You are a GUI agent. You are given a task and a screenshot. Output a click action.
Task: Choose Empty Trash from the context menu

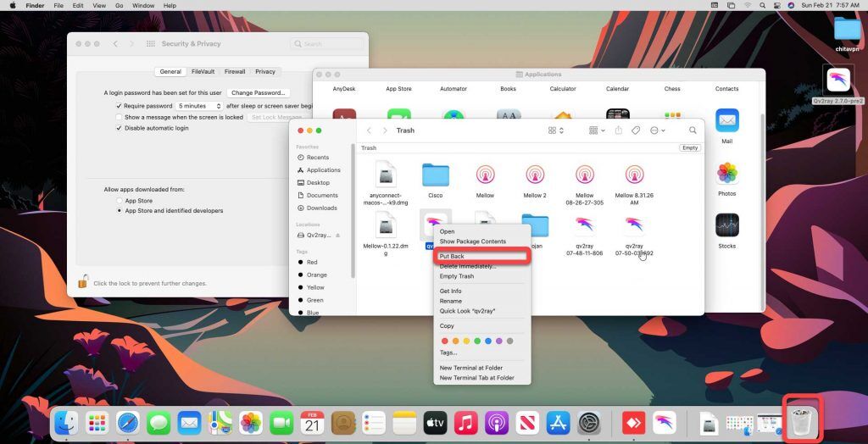[456, 276]
